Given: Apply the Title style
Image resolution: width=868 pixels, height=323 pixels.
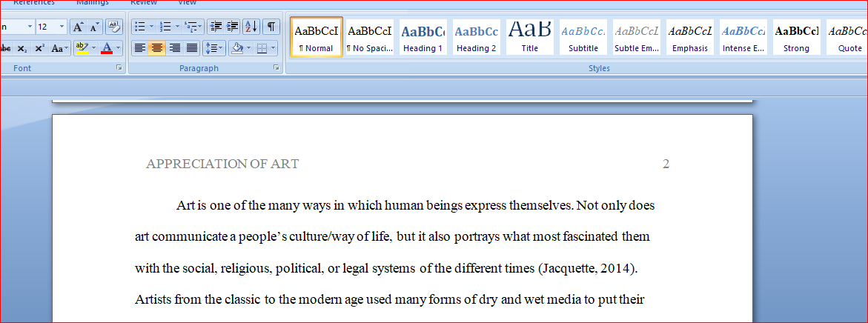Looking at the screenshot, I should click(x=529, y=36).
